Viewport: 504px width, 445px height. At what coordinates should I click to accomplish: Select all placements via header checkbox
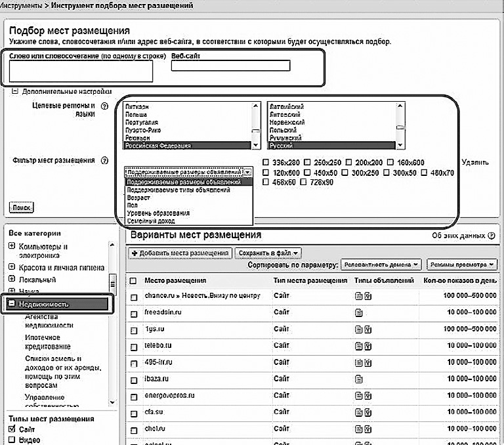133,281
